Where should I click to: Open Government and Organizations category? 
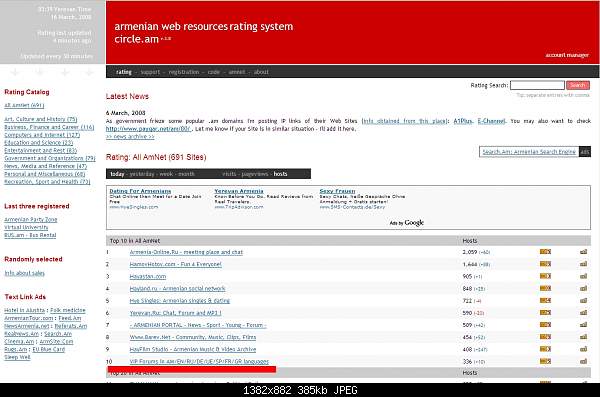pyautogui.click(x=50, y=158)
